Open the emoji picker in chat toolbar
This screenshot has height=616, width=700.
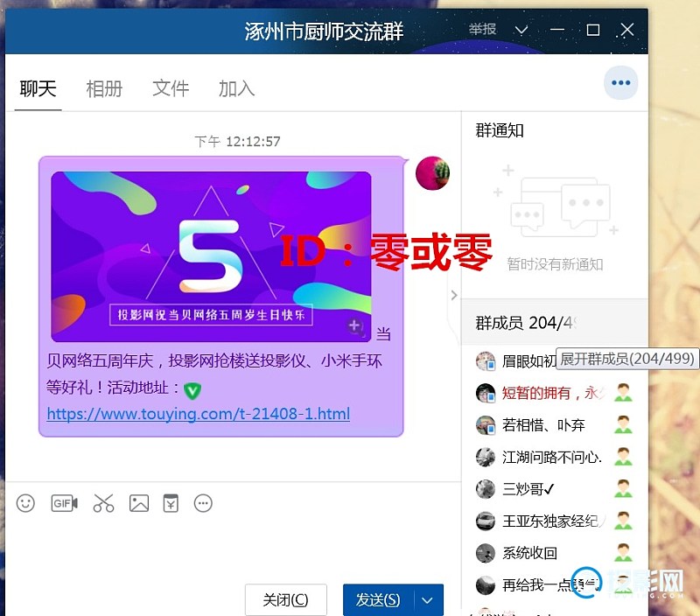click(26, 503)
